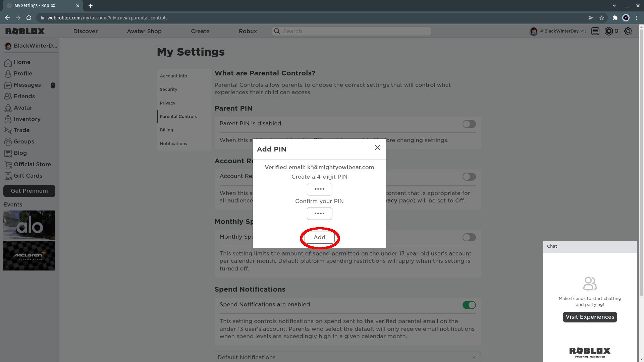Enable the Monthly Spend Restrictions toggle
The height and width of the screenshot is (362, 644).
[x=469, y=237]
